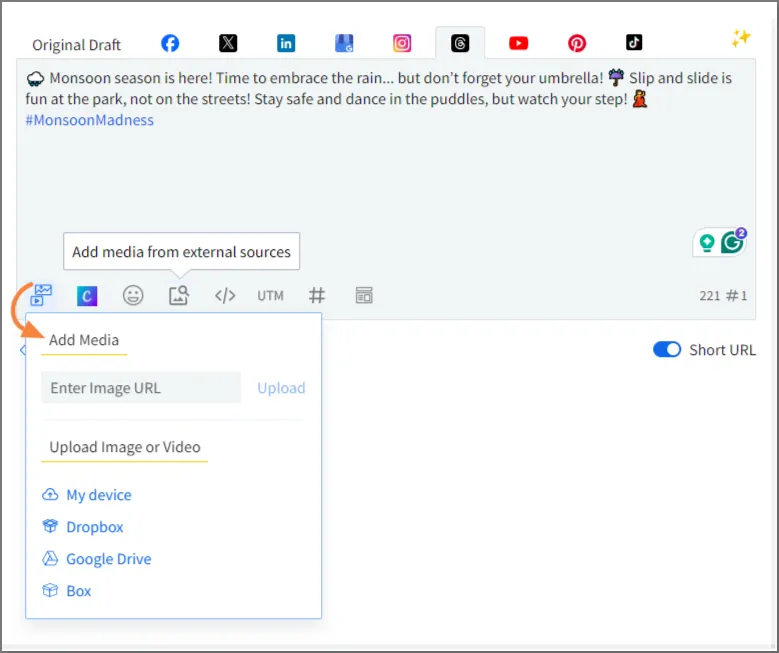Click the Google Drive triangle icon
Screen dimensions: 779x653
point(50,559)
